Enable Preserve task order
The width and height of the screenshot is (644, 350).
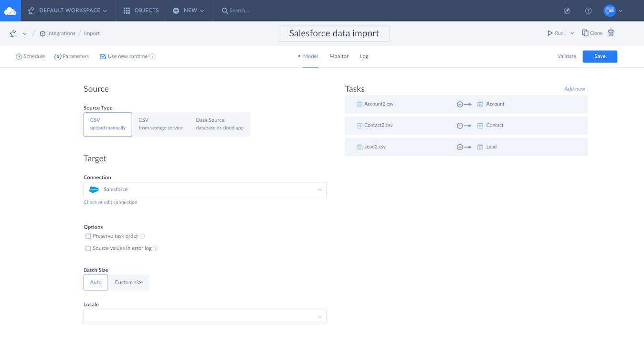(88, 236)
